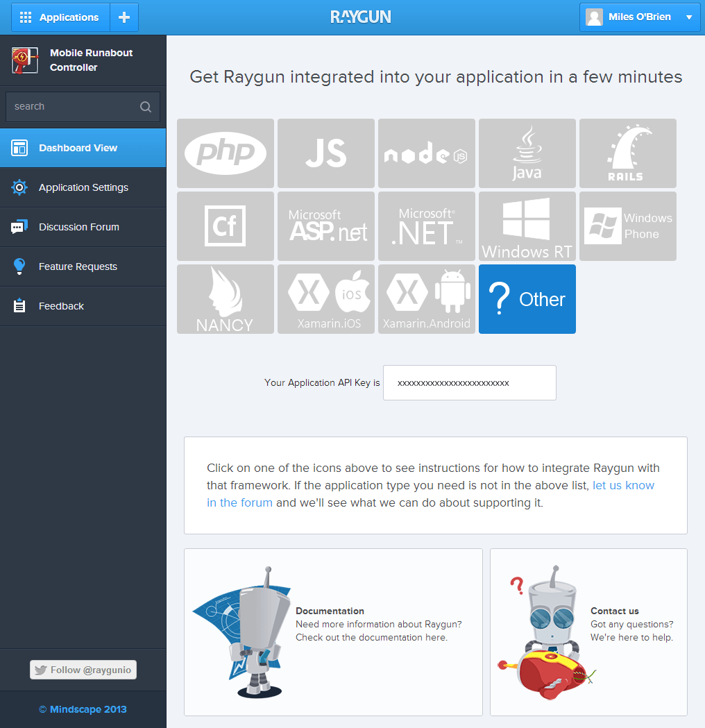Open Feature Requests page
This screenshot has height=728, width=705.
tap(83, 266)
